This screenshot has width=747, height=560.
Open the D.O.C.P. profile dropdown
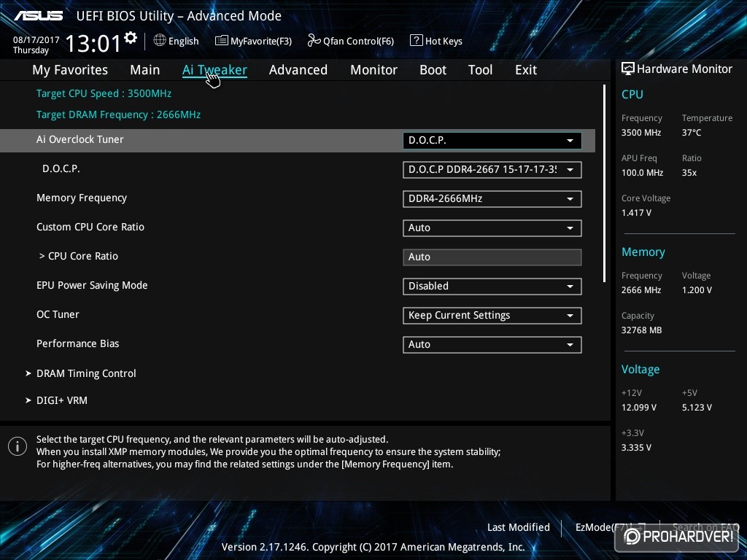tap(492, 169)
